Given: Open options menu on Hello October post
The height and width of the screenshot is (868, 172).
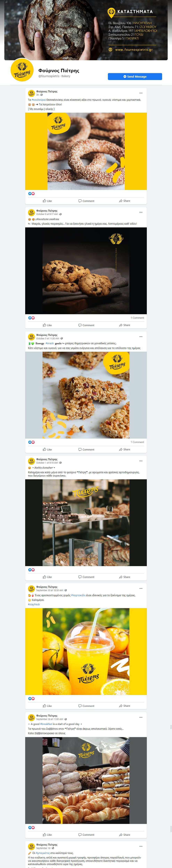Looking at the screenshot, I should [x=141, y=461].
